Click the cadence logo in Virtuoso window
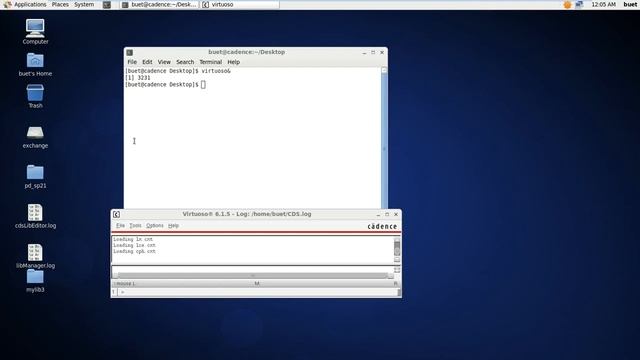This screenshot has height=360, width=640. click(382, 226)
